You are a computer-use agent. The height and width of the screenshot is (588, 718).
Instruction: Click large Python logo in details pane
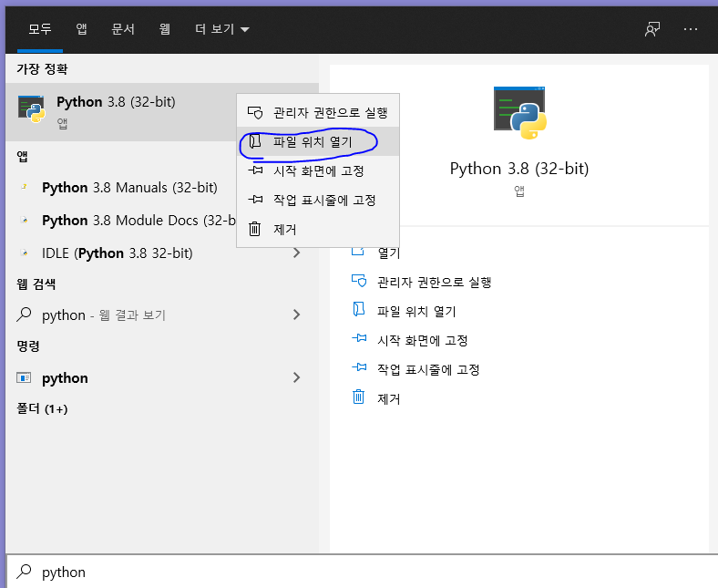pos(519,113)
